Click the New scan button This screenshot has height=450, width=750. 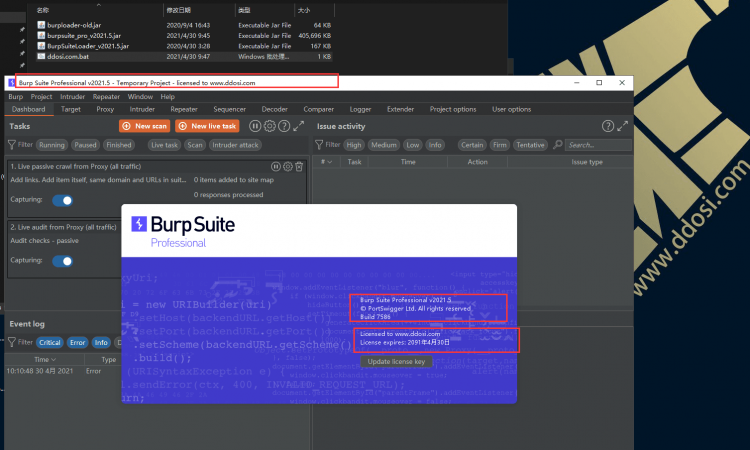point(144,126)
